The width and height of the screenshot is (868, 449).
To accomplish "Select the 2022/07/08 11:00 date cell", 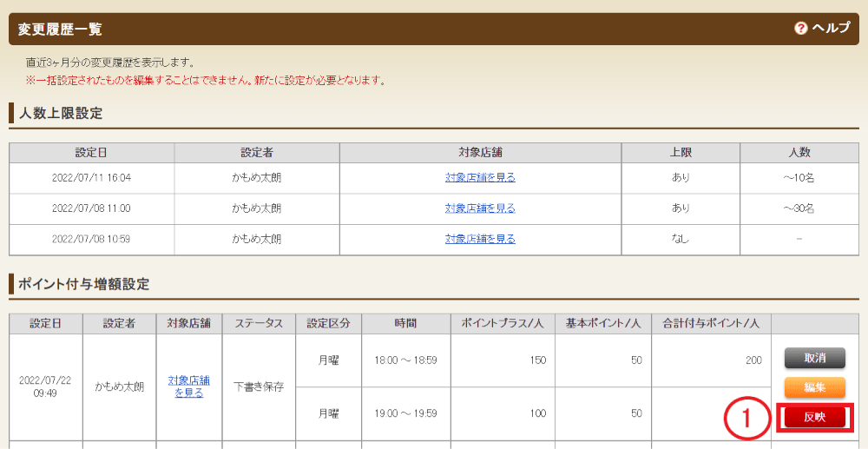I will coord(91,208).
